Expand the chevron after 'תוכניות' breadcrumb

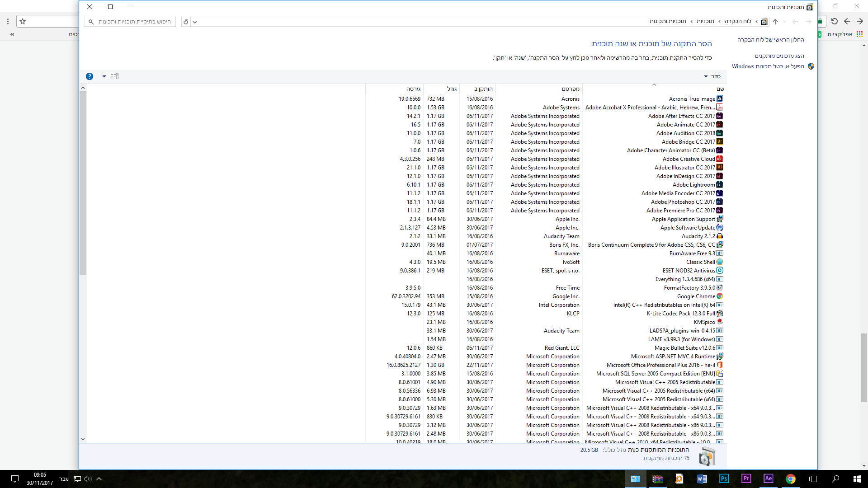(x=692, y=22)
